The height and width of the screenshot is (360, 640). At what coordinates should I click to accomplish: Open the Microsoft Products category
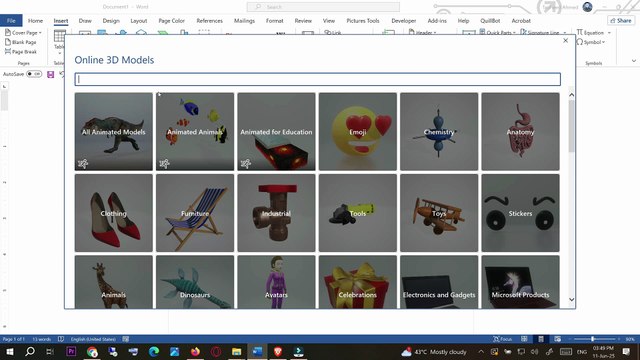520,282
